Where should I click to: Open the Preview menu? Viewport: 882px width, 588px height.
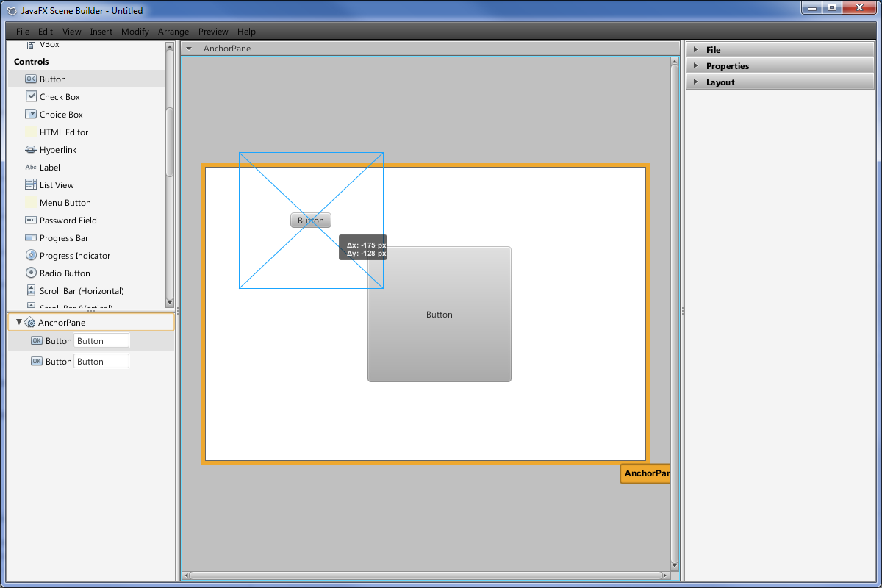(x=213, y=32)
